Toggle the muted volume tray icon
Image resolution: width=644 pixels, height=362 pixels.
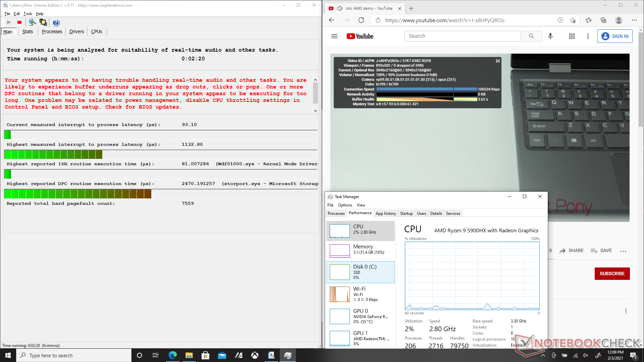[586, 355]
